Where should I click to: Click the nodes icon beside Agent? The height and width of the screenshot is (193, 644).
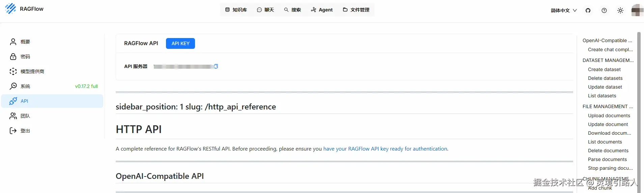pyautogui.click(x=314, y=10)
